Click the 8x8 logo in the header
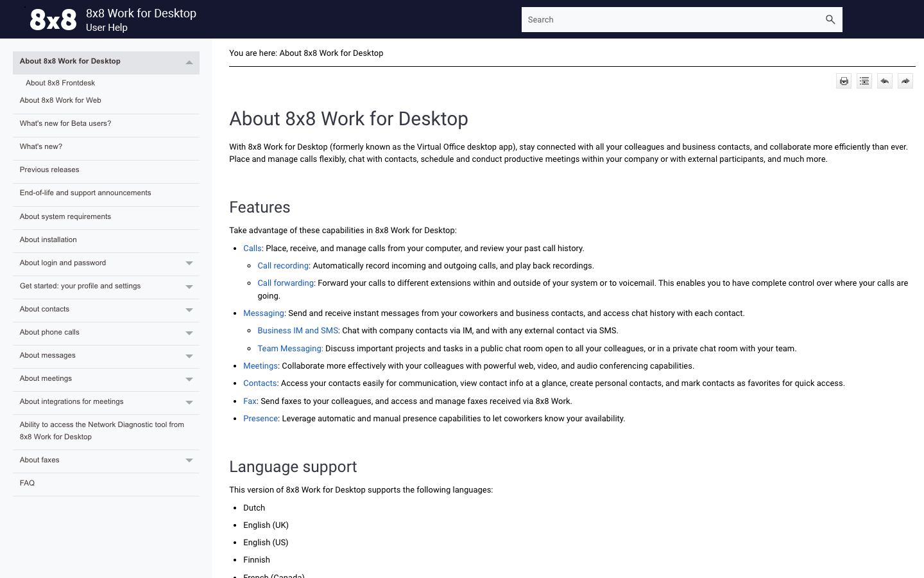 53,20
